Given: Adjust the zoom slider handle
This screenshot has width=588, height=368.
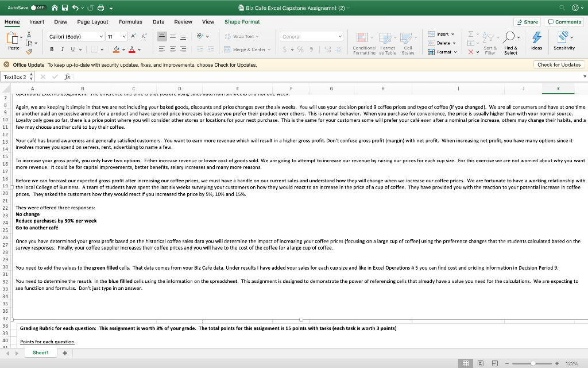Looking at the screenshot, I should click(x=533, y=363).
